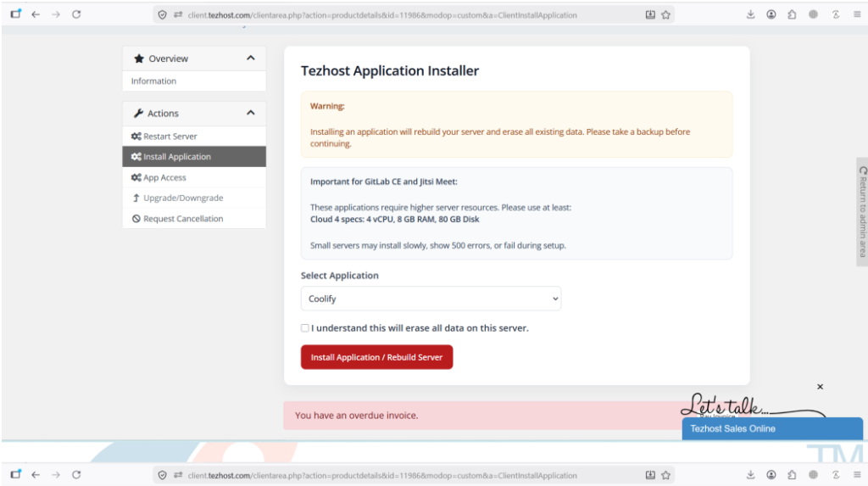Open the tabs view icon in the upper toolbar
This screenshot has height=486, width=868.
15,14
